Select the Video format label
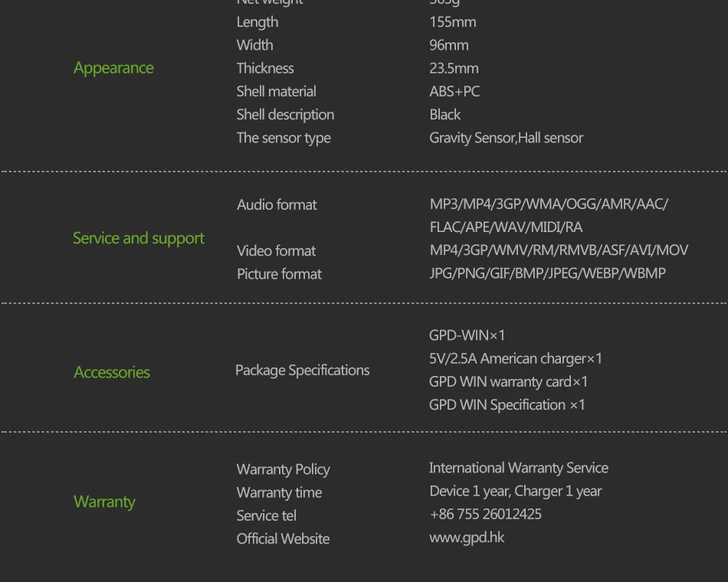This screenshot has height=582, width=728. tap(276, 251)
